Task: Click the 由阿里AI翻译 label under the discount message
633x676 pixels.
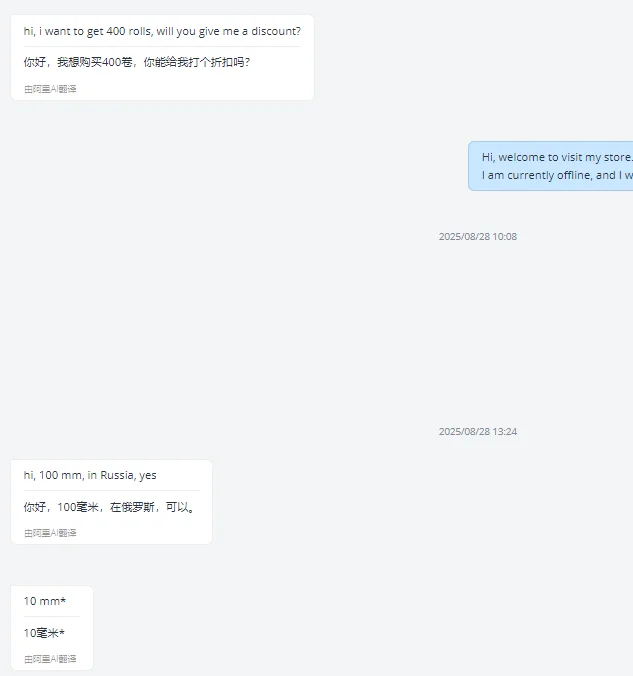Action: (50, 89)
